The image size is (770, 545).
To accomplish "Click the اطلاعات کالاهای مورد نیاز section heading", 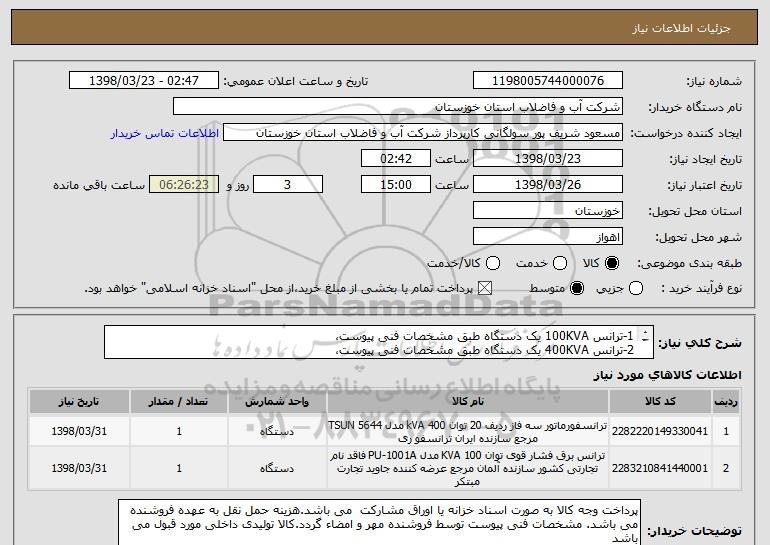I will 667,375.
